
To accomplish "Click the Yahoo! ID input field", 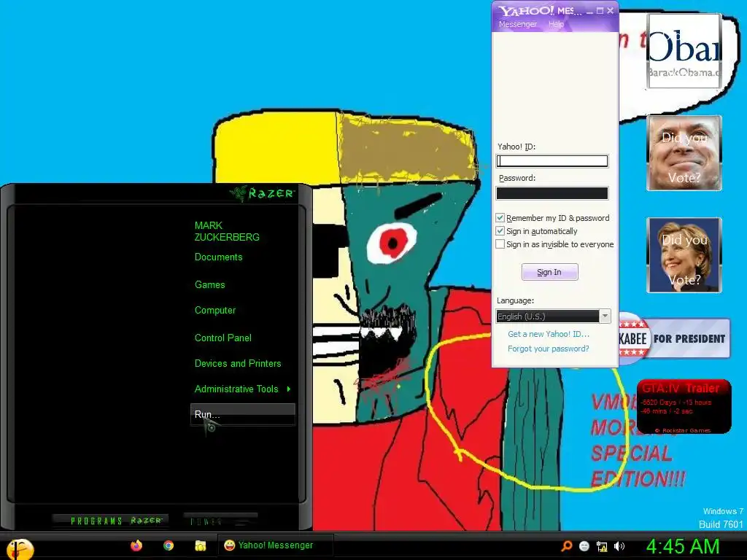I will pos(552,161).
